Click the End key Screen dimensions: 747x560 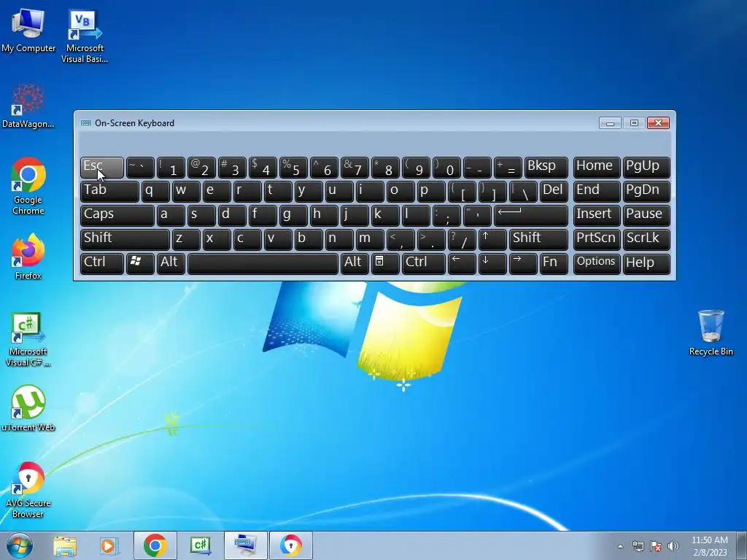click(597, 192)
